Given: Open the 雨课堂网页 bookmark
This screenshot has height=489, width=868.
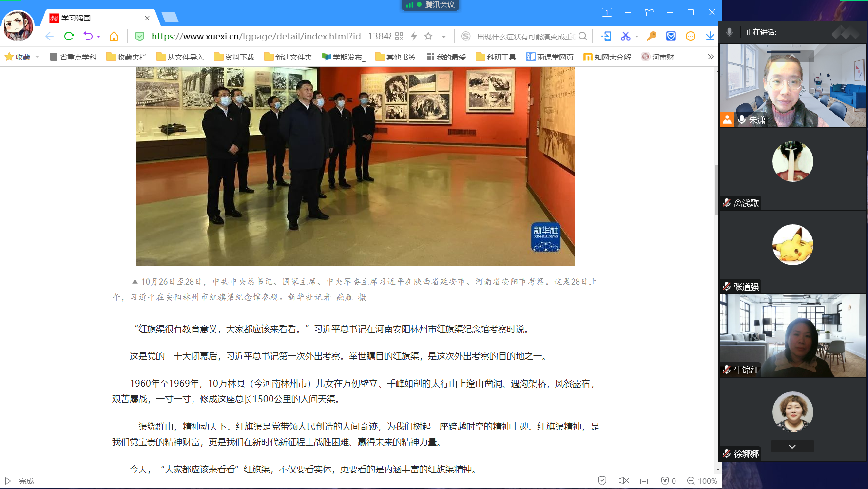Looking at the screenshot, I should [x=550, y=57].
